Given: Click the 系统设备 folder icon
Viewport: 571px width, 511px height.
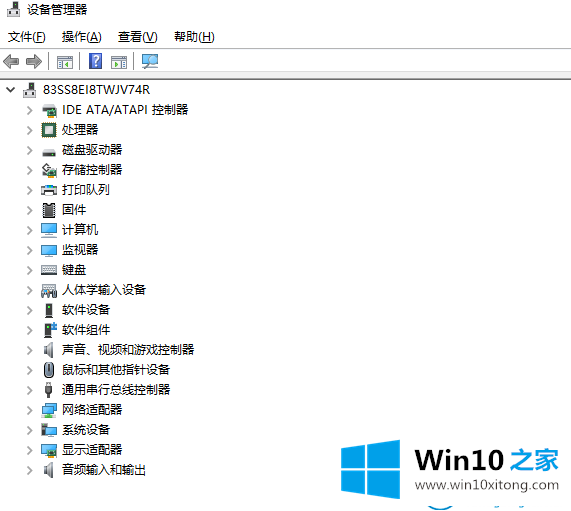Looking at the screenshot, I should coord(49,430).
